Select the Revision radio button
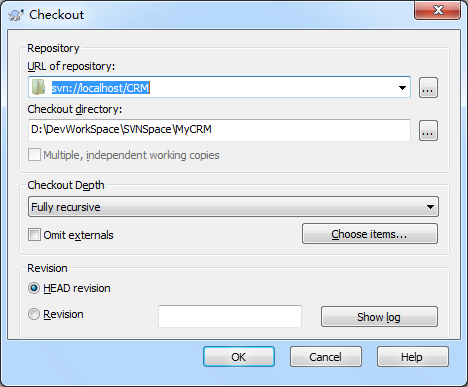Image resolution: width=468 pixels, height=387 pixels. click(x=34, y=314)
